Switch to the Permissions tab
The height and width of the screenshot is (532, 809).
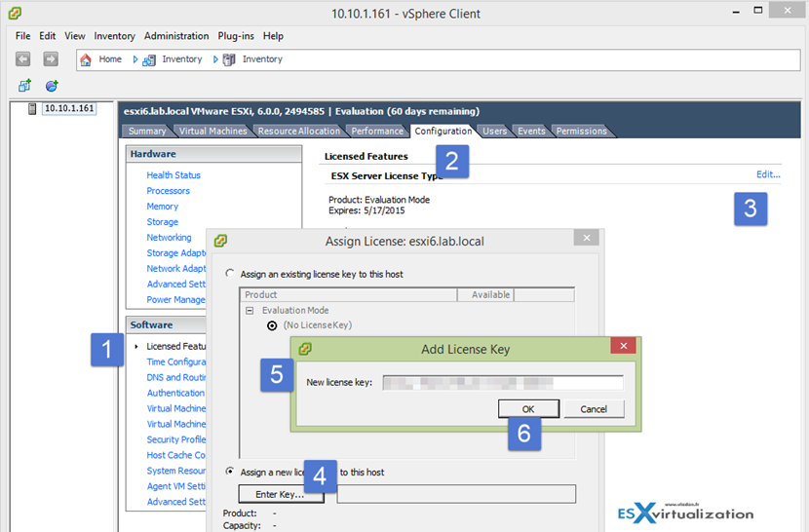(x=582, y=132)
